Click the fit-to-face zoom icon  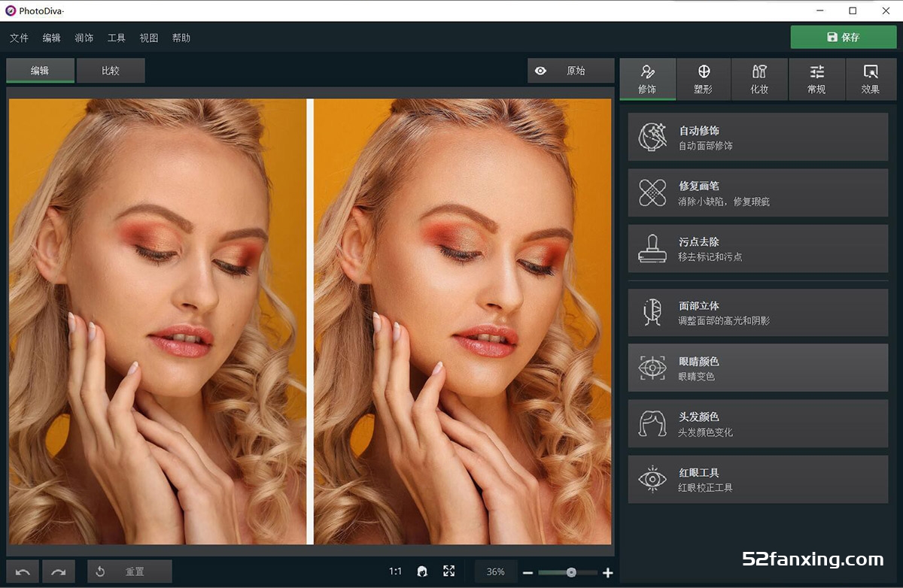pyautogui.click(x=422, y=571)
